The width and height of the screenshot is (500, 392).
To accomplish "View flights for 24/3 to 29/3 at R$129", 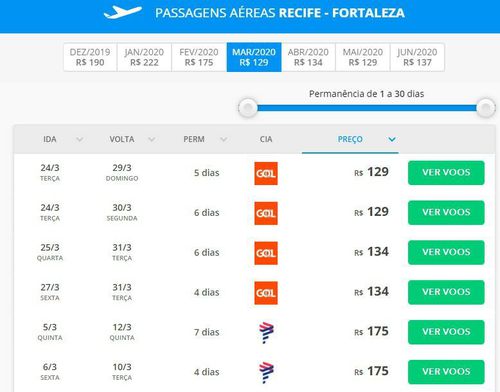I will (x=446, y=173).
